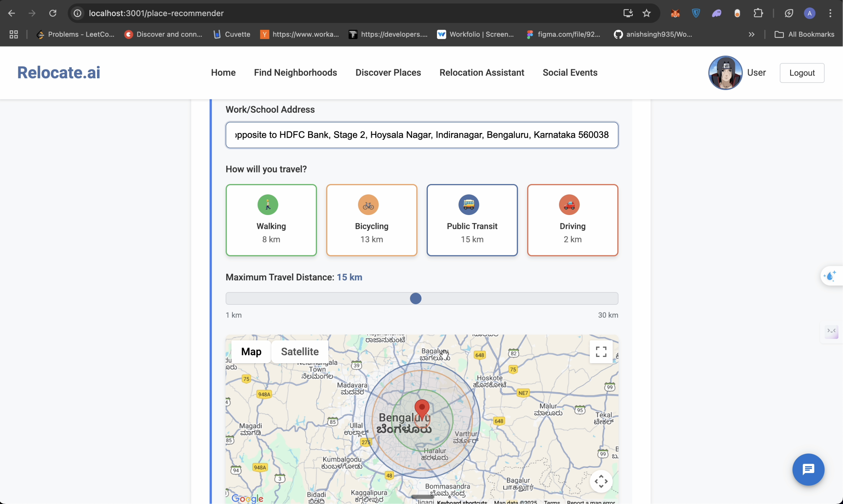This screenshot has width=843, height=504.
Task: Select Public Transit travel mode card
Action: click(472, 220)
